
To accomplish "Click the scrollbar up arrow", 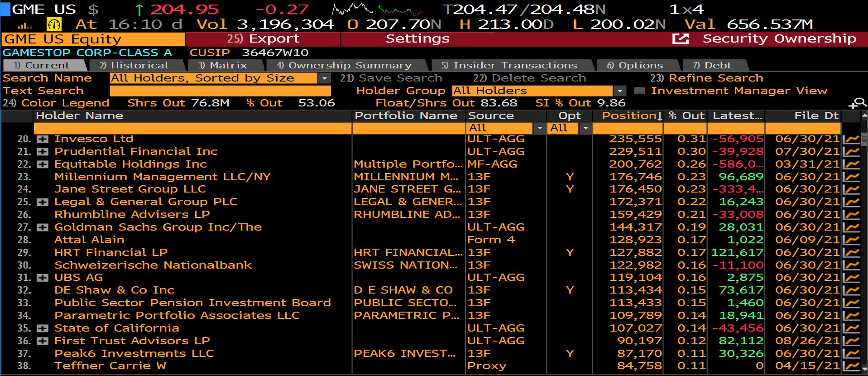I will coord(864,116).
